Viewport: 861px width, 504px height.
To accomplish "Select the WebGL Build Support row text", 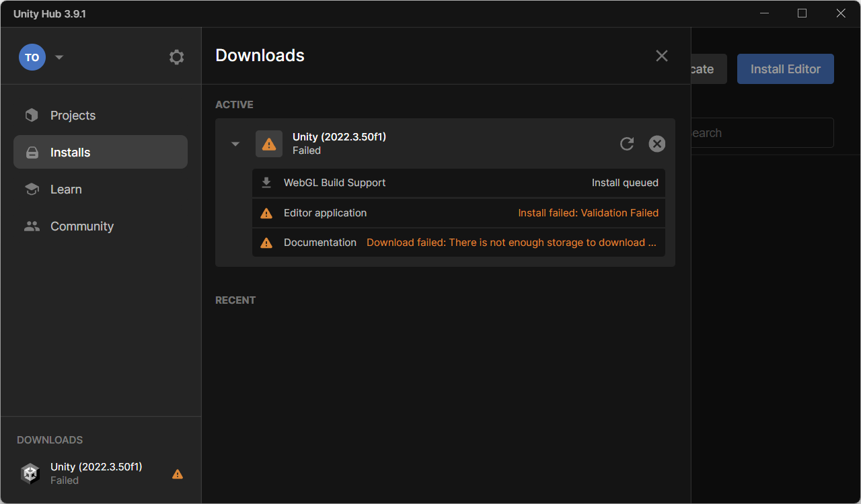I will pos(334,183).
